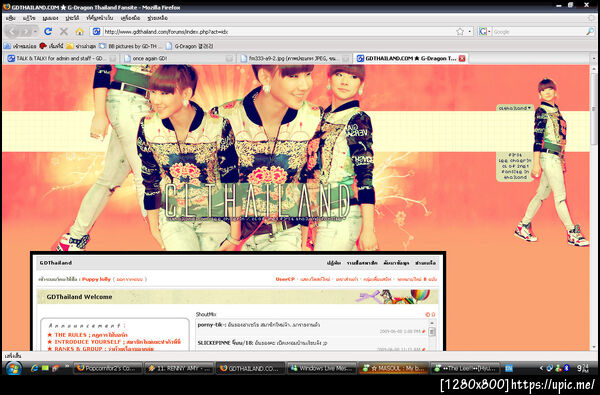Click into the Google search box
The height and width of the screenshot is (395, 600).
click(538, 32)
